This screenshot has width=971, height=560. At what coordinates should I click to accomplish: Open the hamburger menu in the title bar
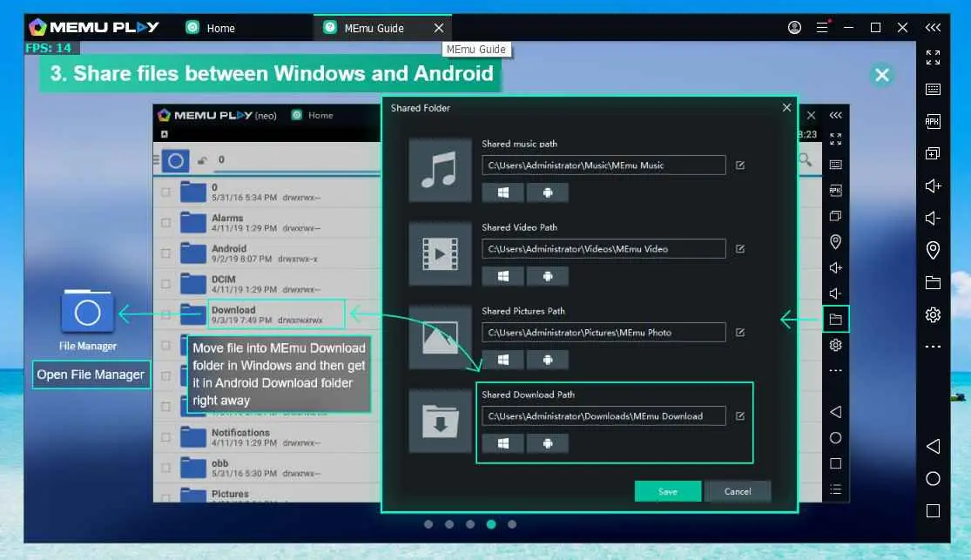(823, 28)
